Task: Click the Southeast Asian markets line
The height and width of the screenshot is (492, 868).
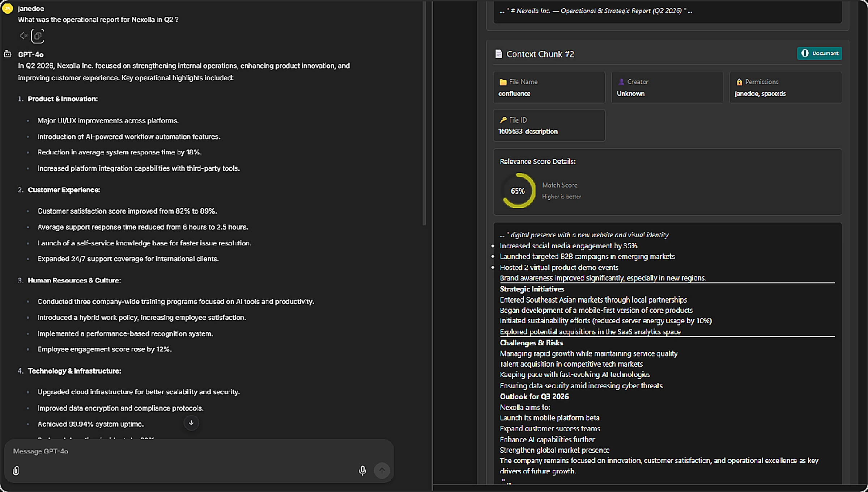Action: click(x=593, y=300)
